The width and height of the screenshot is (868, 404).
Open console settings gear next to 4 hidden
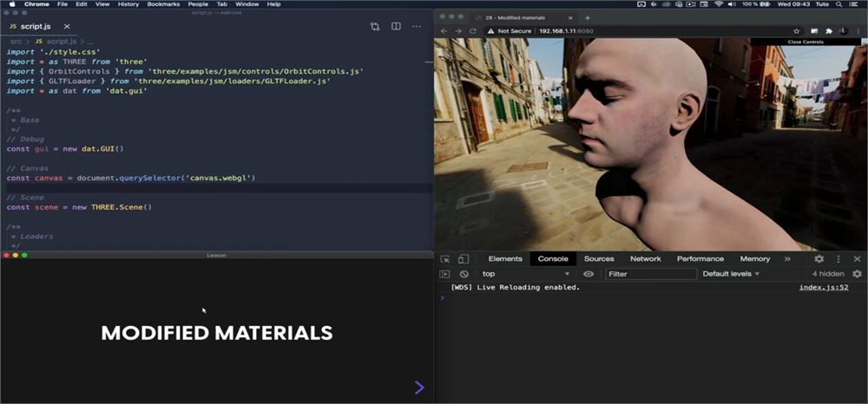click(x=857, y=274)
